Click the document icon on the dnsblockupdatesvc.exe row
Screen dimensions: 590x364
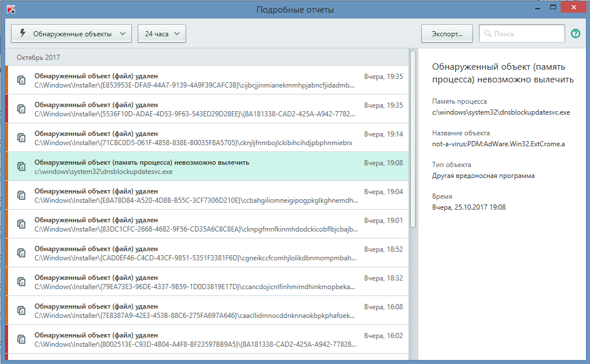(21, 166)
